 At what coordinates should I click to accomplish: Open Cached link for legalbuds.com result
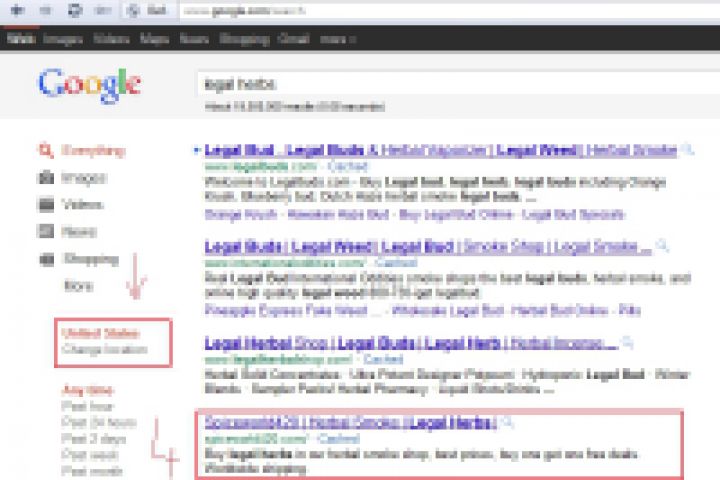[348, 166]
